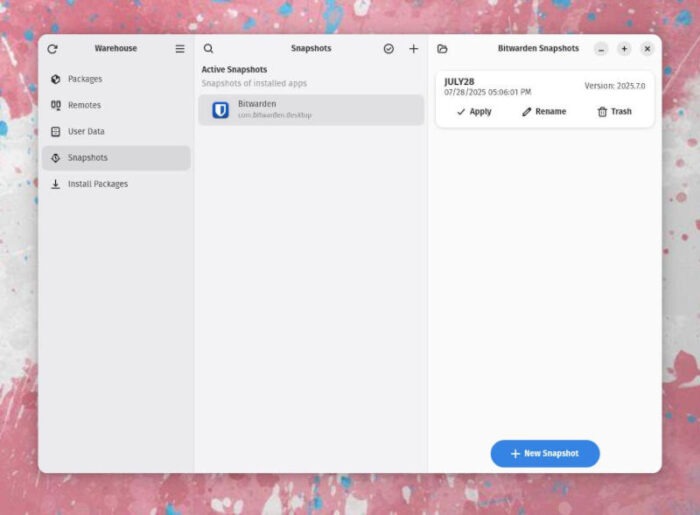Click the JULY28 snapshot title
This screenshot has width=700, height=515.
459,82
